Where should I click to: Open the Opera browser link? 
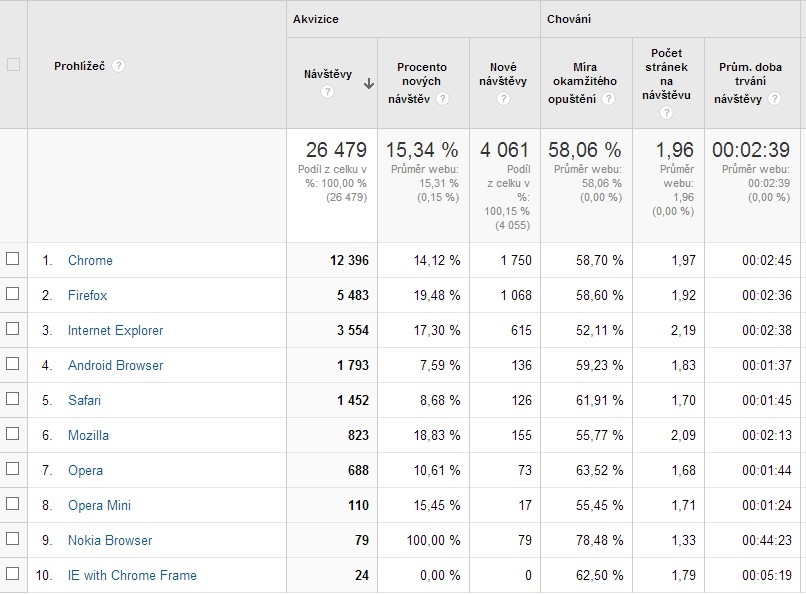coord(85,471)
